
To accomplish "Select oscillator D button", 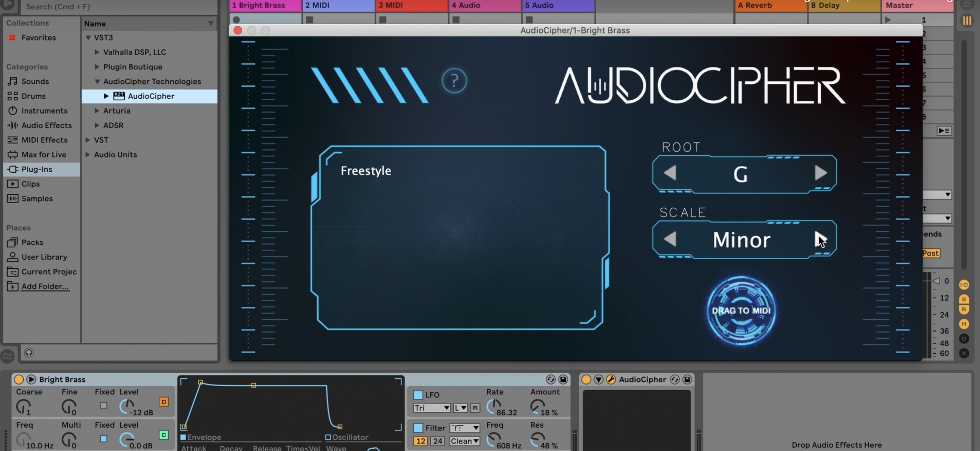I will pos(163,402).
